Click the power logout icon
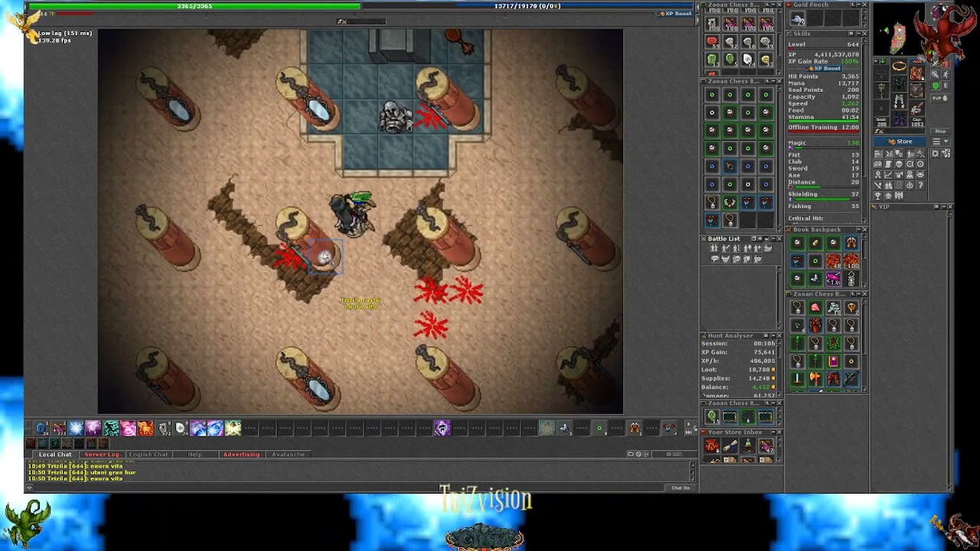The image size is (980, 551). [910, 185]
